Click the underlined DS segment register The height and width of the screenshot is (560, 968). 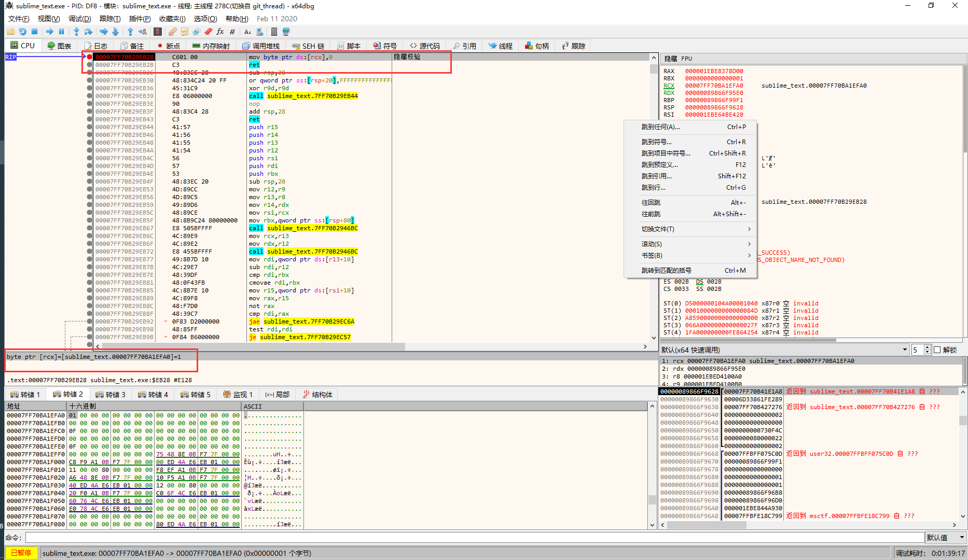pos(700,282)
